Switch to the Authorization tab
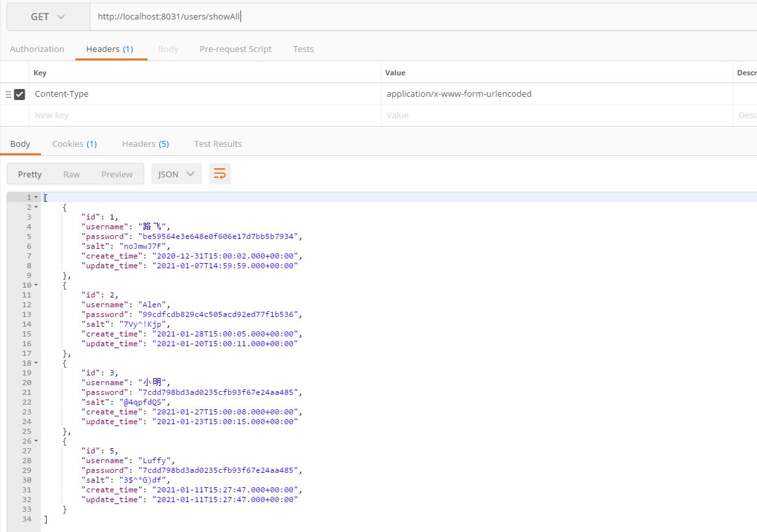The height and width of the screenshot is (532, 757). coord(37,49)
